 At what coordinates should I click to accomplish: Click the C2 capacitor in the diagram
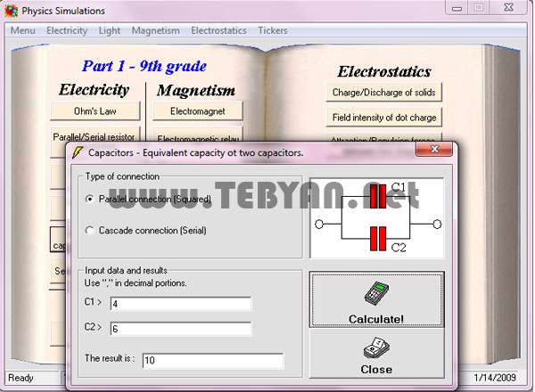(x=378, y=239)
